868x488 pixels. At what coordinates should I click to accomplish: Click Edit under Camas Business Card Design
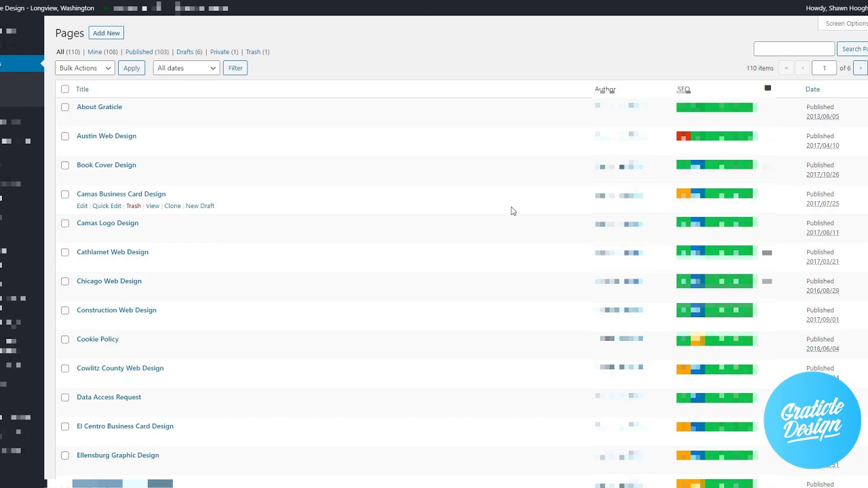[82, 206]
